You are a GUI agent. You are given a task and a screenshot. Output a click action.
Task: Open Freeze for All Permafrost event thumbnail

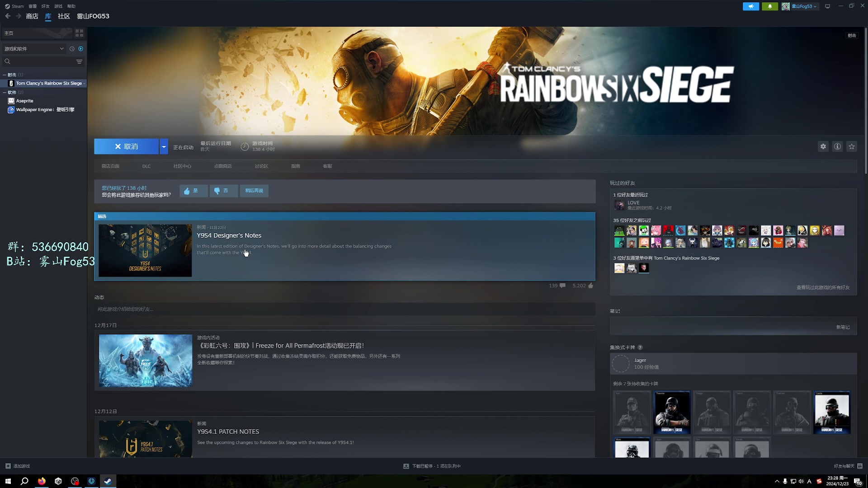click(145, 361)
